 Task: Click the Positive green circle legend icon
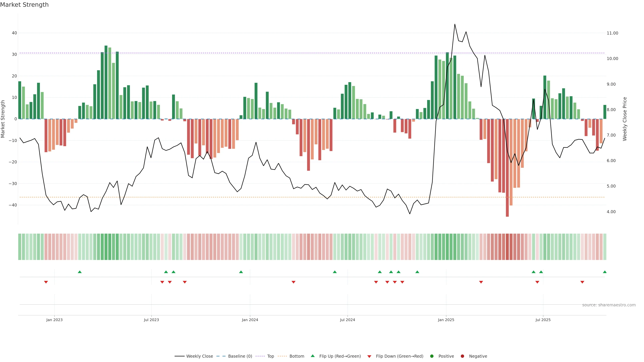coord(432,356)
